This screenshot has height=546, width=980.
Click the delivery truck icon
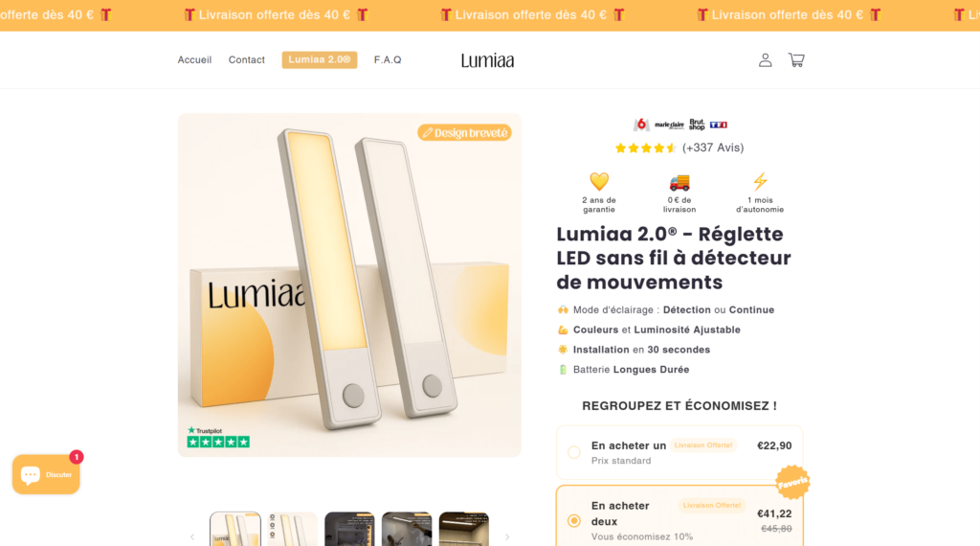(x=679, y=182)
